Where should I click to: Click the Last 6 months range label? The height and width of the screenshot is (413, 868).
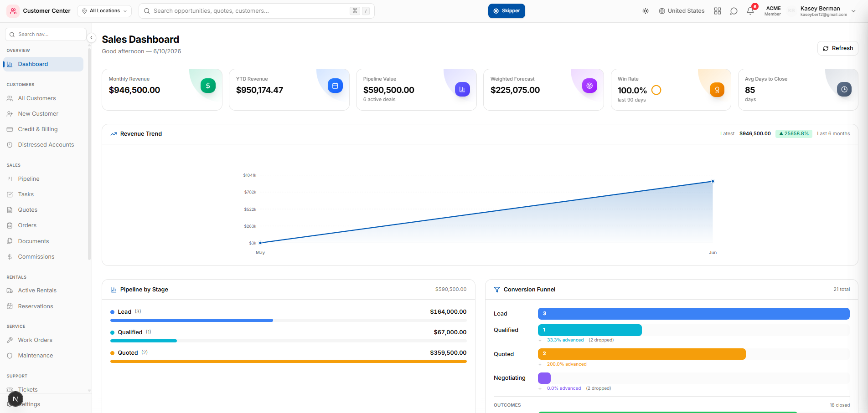pyautogui.click(x=833, y=134)
